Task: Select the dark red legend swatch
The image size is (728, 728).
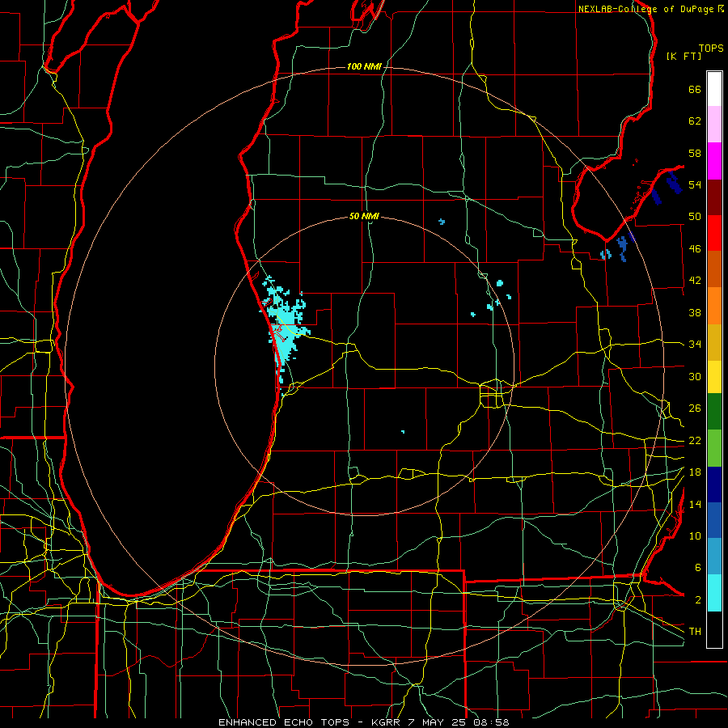Action: pyautogui.click(x=714, y=197)
